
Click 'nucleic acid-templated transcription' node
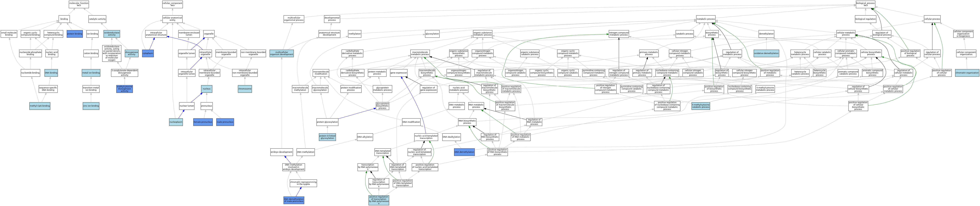pyautogui.click(x=426, y=137)
